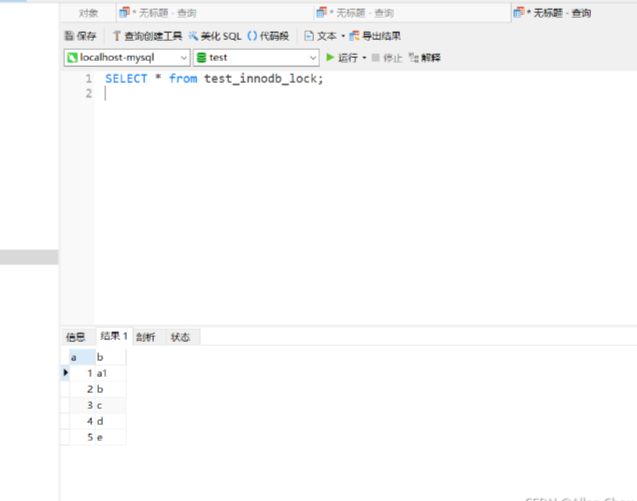
Task: Open the 文本 dropdown arrow
Action: (x=343, y=36)
